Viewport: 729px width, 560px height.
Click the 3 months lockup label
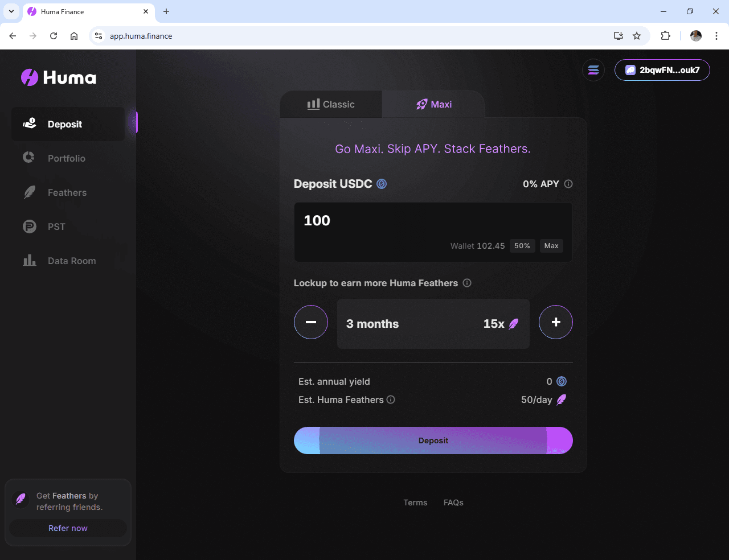[x=372, y=324]
